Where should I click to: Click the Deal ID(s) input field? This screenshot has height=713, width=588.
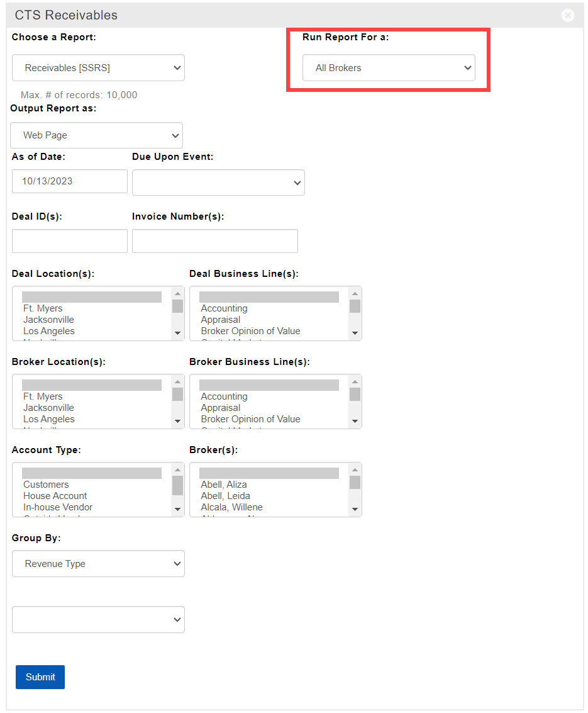(69, 241)
